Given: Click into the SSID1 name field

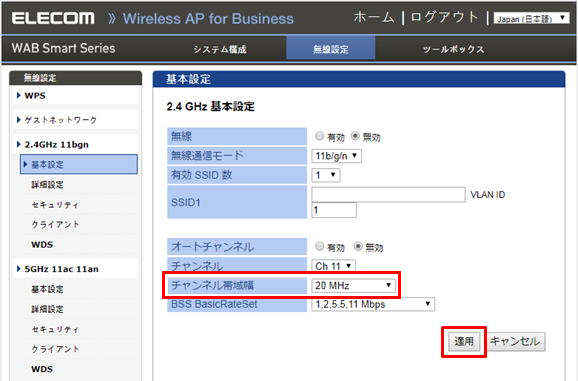Looking at the screenshot, I should tap(388, 195).
